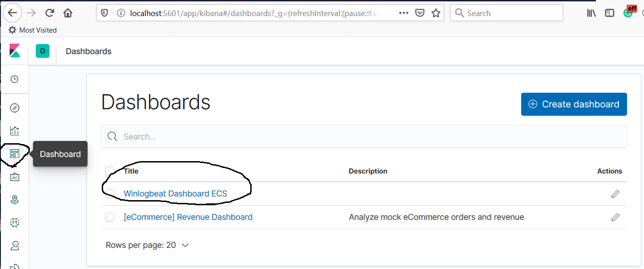644x269 pixels.
Task: Click the Actions column header text
Action: pyautogui.click(x=610, y=171)
